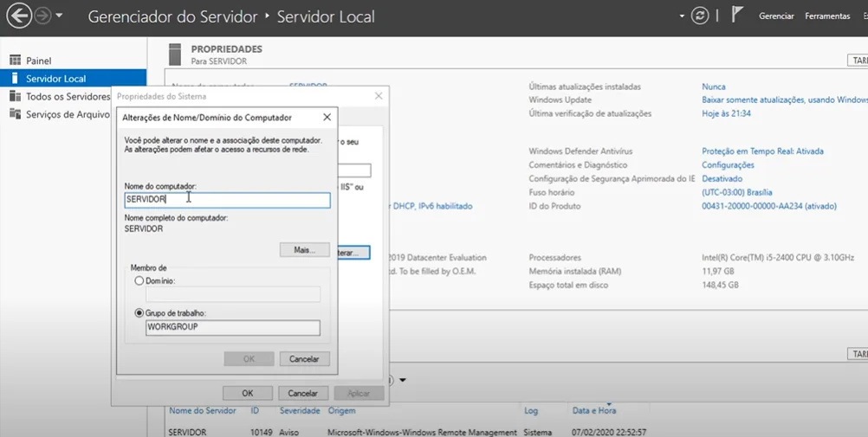Viewport: 868px width, 437px height.
Task: Click the 11,97 GB memory value
Action: tap(718, 272)
